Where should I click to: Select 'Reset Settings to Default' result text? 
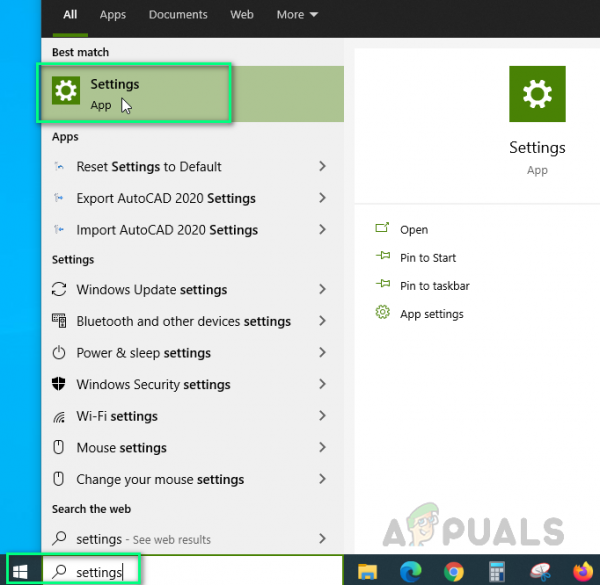(x=148, y=166)
